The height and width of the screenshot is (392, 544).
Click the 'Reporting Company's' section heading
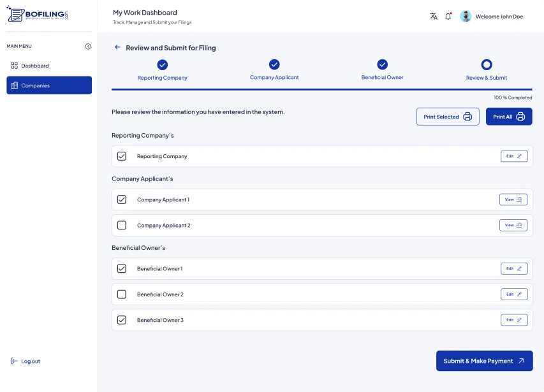pyautogui.click(x=143, y=136)
